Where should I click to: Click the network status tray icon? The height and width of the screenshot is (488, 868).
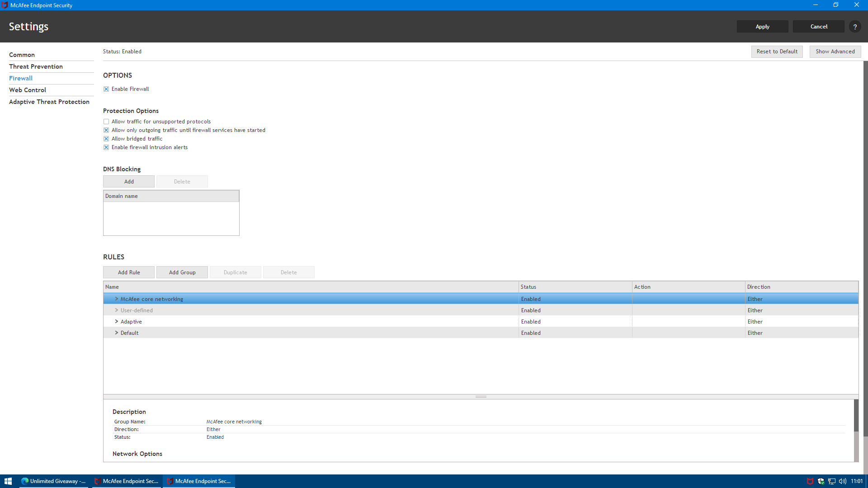pyautogui.click(x=832, y=481)
